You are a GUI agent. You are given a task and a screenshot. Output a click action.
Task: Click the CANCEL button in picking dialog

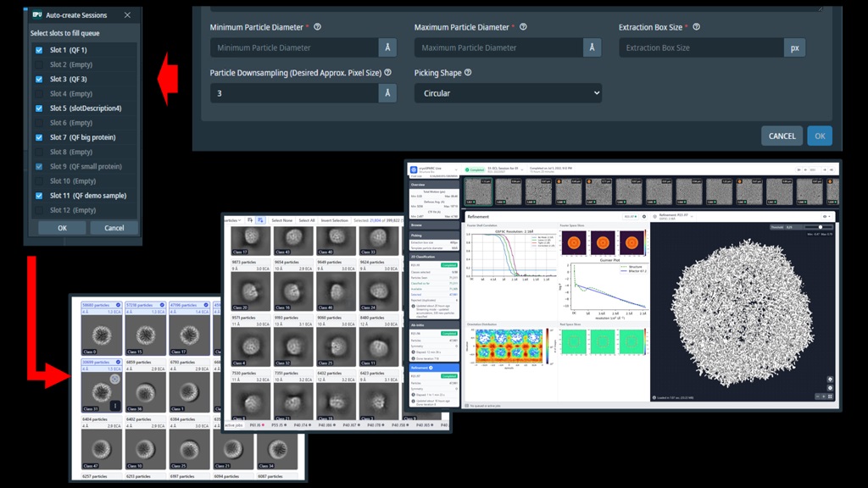point(782,136)
